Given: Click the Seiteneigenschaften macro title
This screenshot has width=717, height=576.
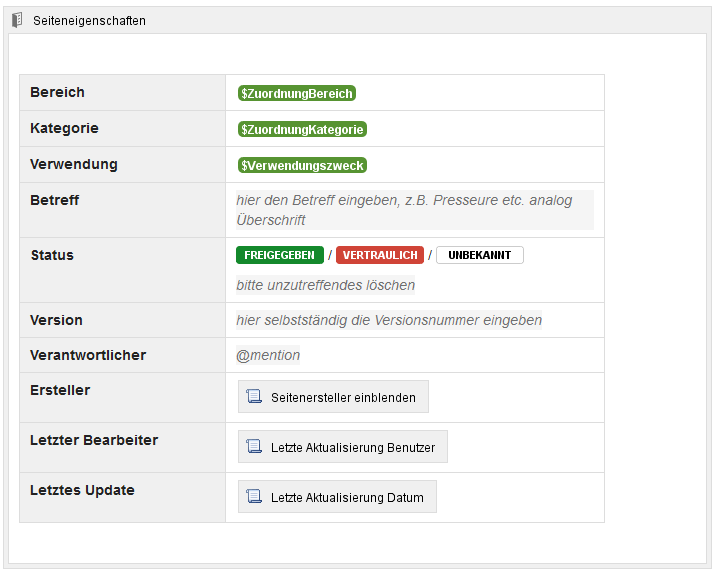Looking at the screenshot, I should [x=90, y=21].
